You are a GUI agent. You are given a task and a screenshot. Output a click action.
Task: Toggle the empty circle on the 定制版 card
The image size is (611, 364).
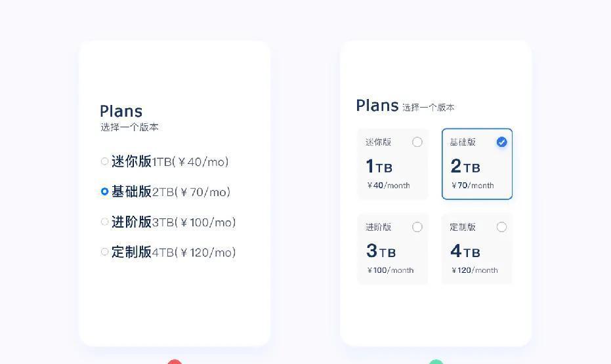coord(502,227)
